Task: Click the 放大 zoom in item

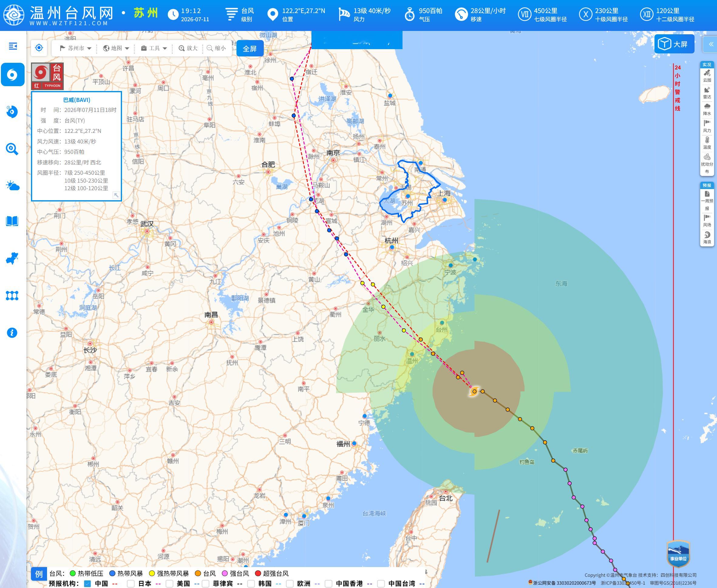Action: pyautogui.click(x=188, y=48)
